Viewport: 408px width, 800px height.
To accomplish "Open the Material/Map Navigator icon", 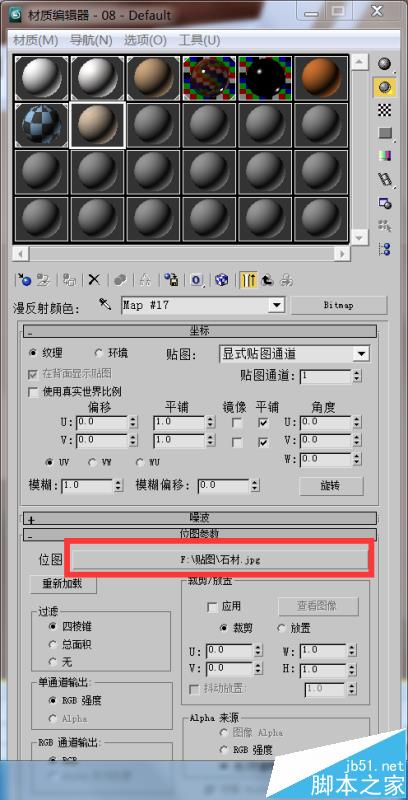I will [385, 248].
